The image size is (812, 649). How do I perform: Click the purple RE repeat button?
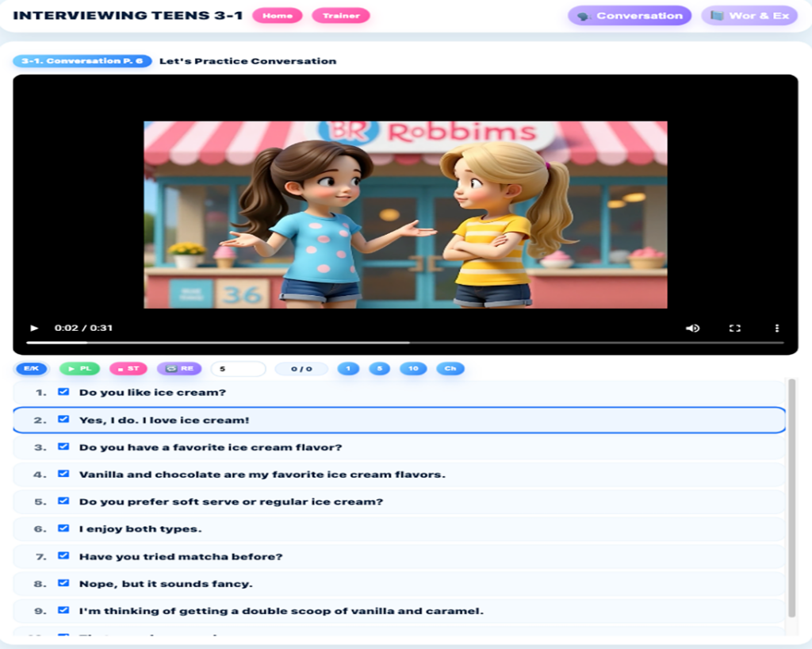179,369
